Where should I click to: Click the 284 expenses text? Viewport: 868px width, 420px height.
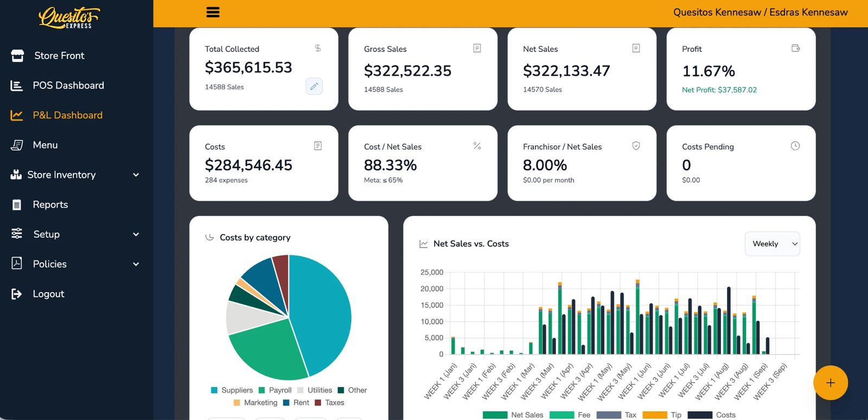coord(226,180)
